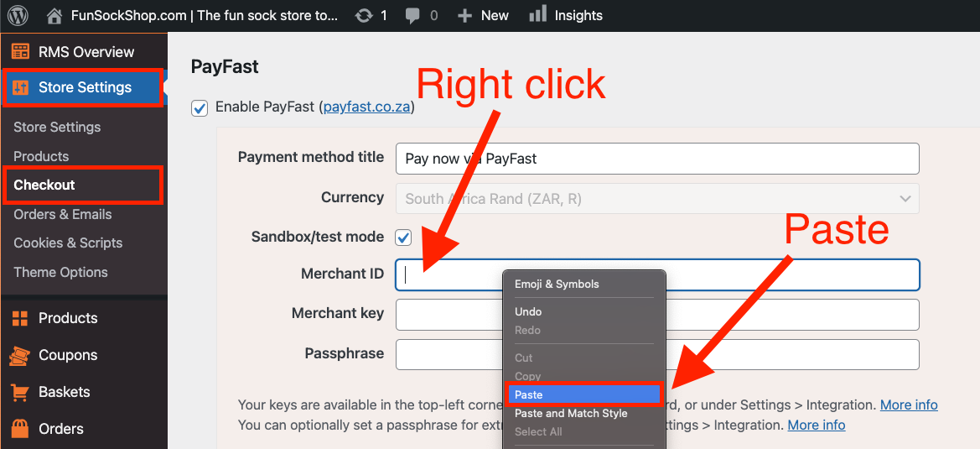Viewport: 980px width, 449px height.
Task: Click the Currency label text
Action: (352, 197)
